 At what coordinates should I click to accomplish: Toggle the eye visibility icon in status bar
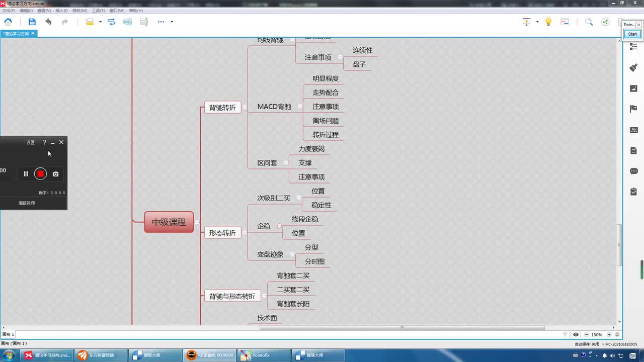[x=576, y=334]
